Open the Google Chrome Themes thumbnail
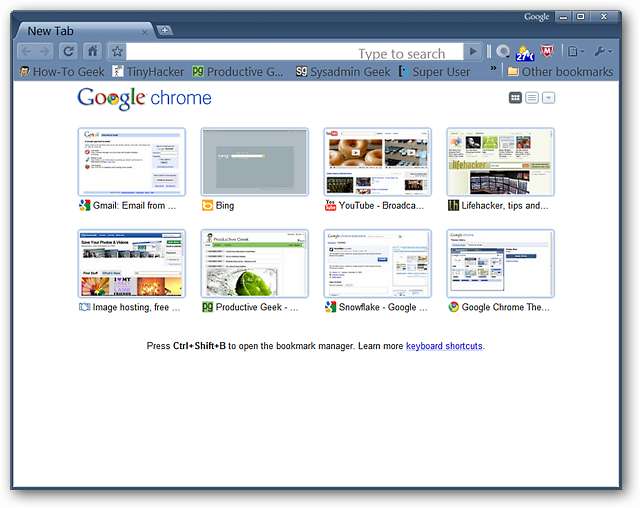Image resolution: width=640 pixels, height=508 pixels. coord(500,264)
